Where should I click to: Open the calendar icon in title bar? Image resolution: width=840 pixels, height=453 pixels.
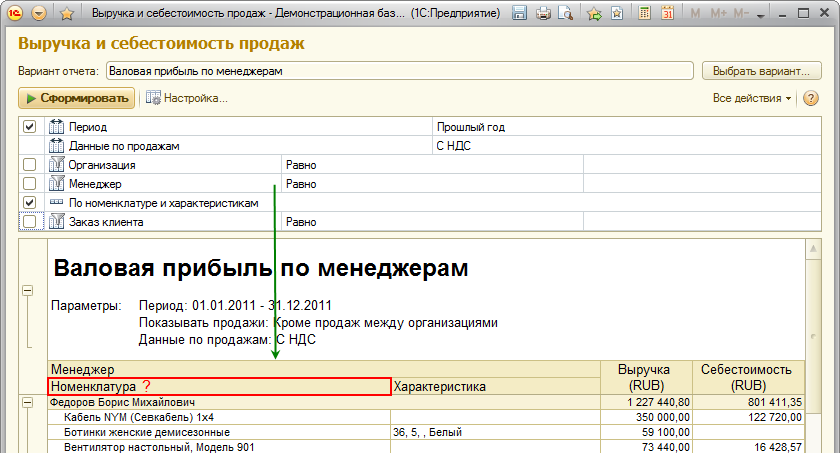coord(668,14)
